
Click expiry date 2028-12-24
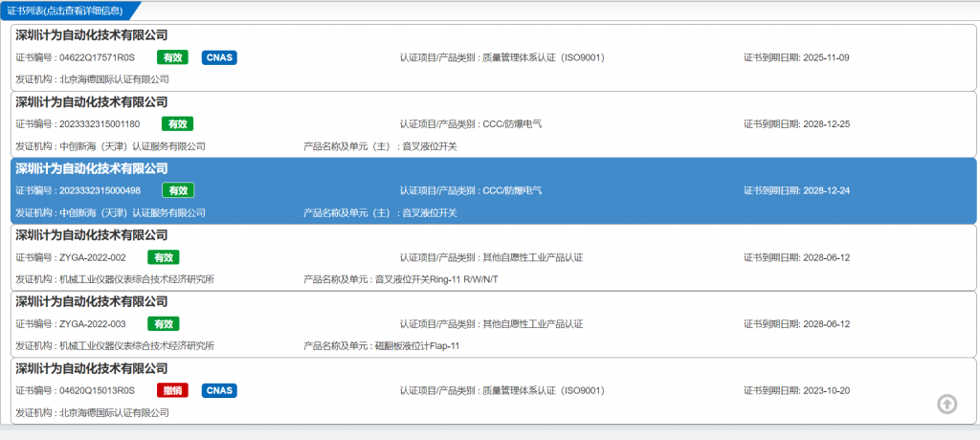[x=825, y=190]
